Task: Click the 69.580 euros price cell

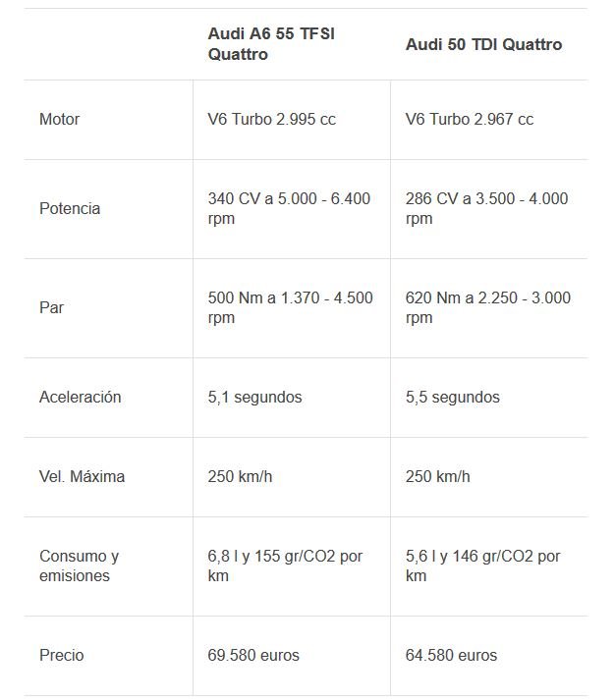Action: [253, 655]
